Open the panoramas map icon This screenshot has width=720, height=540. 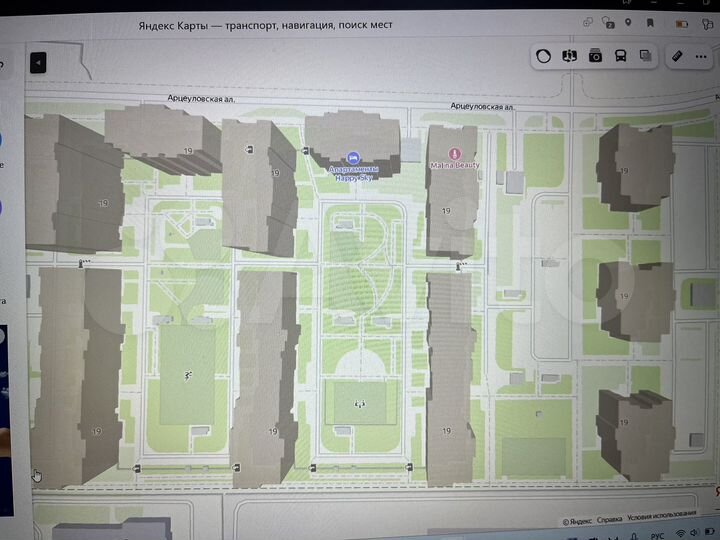[570, 56]
